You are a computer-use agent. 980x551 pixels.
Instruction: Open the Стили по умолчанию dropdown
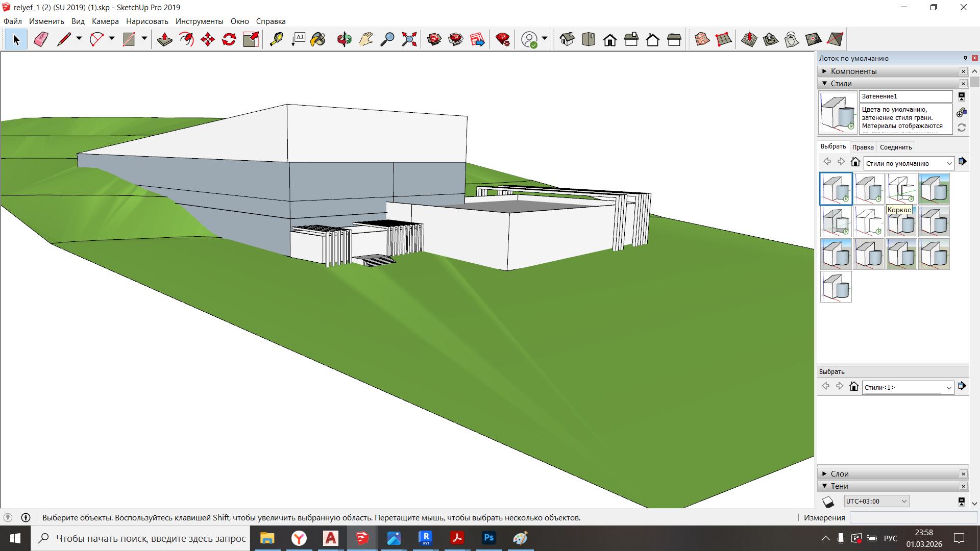click(949, 163)
